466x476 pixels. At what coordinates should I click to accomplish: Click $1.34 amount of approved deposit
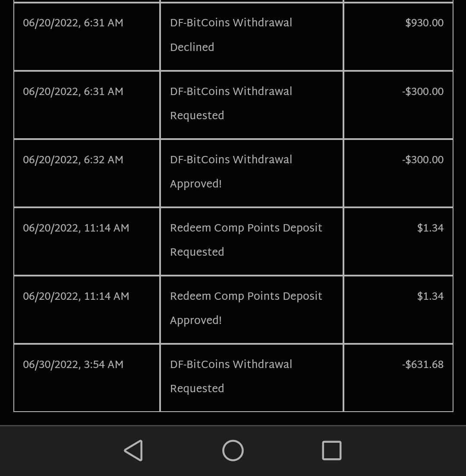[x=430, y=297]
